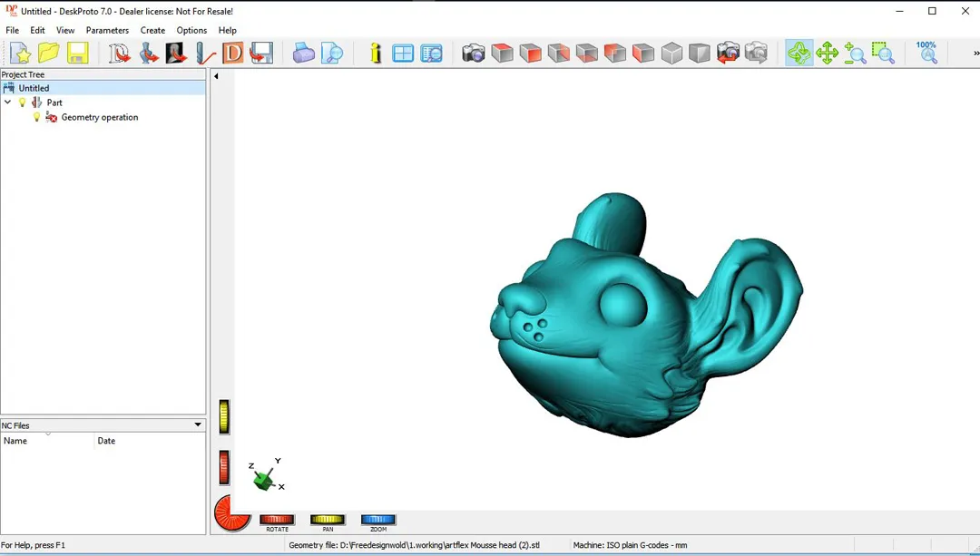This screenshot has height=556, width=980.
Task: Open the File menu
Action: [x=13, y=30]
